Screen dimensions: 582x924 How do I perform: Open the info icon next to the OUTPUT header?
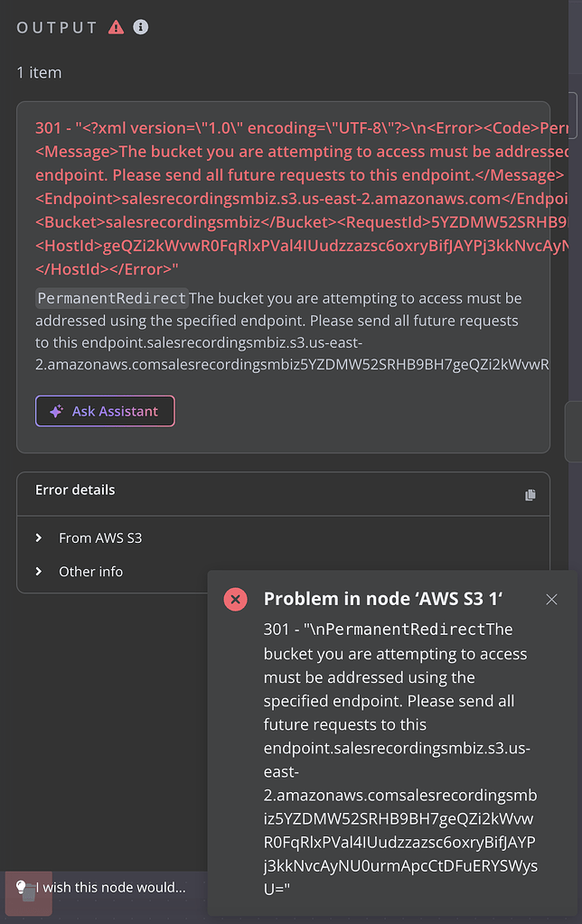tap(141, 27)
